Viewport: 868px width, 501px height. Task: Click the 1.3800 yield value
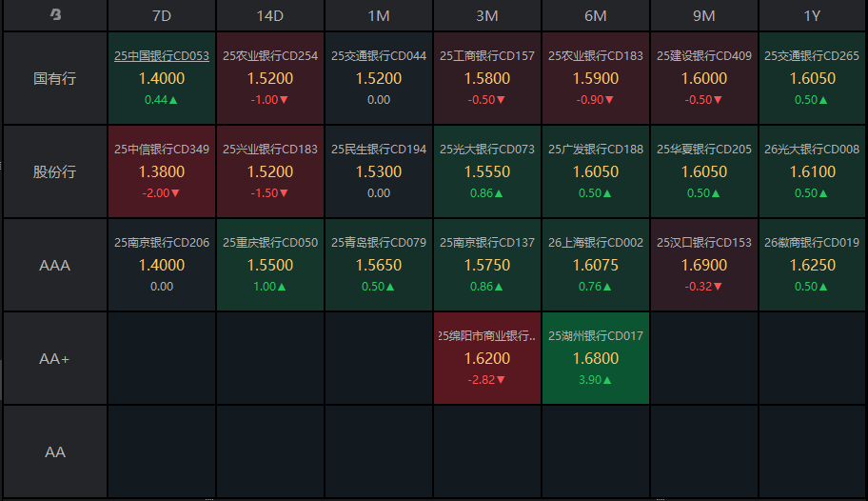coord(162,171)
